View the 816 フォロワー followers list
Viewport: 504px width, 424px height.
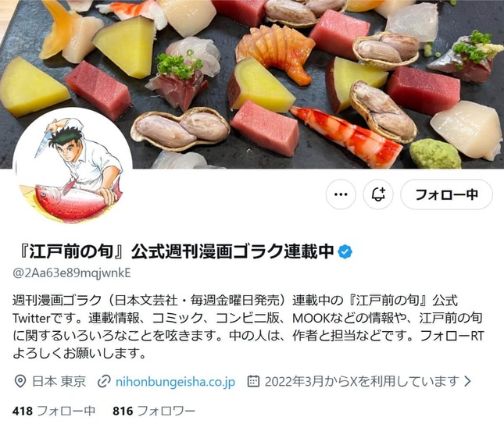pos(154,411)
